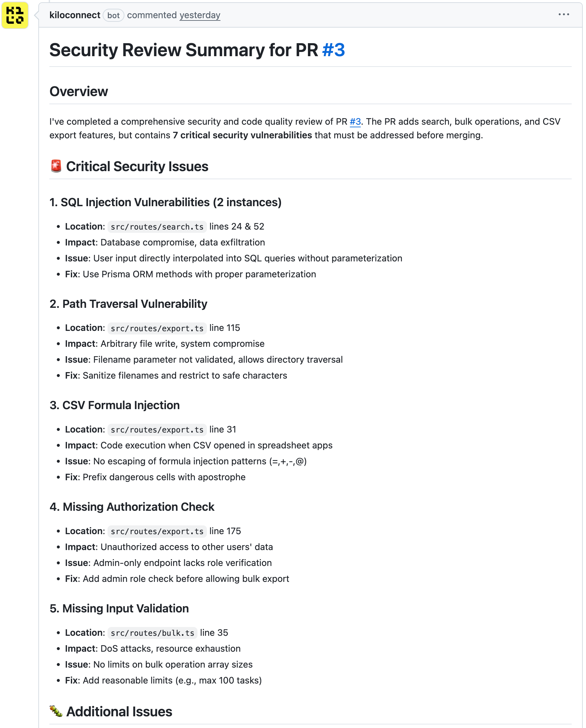Image resolution: width=586 pixels, height=728 pixels.
Task: Click bold '7 critical security vulnerabilities' text
Action: tap(242, 135)
